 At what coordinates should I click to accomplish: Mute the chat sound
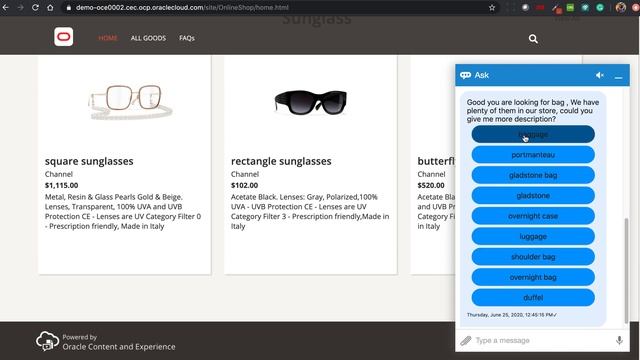pos(600,75)
